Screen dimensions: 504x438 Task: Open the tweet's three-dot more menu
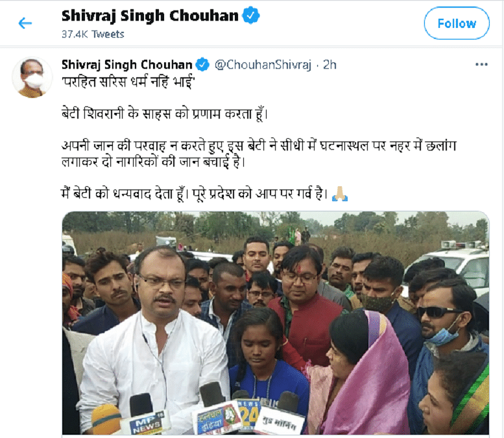[481, 65]
